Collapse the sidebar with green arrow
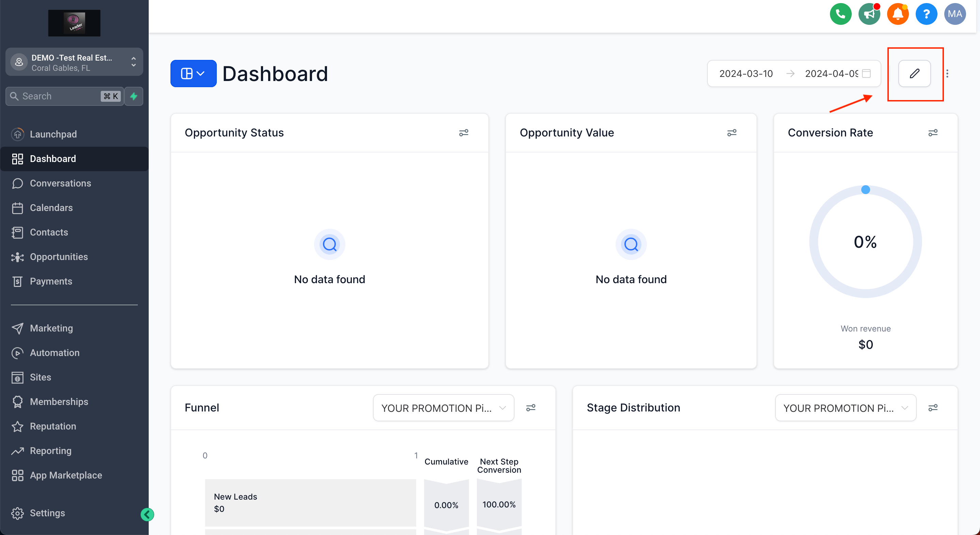The height and width of the screenshot is (535, 980). (x=147, y=515)
